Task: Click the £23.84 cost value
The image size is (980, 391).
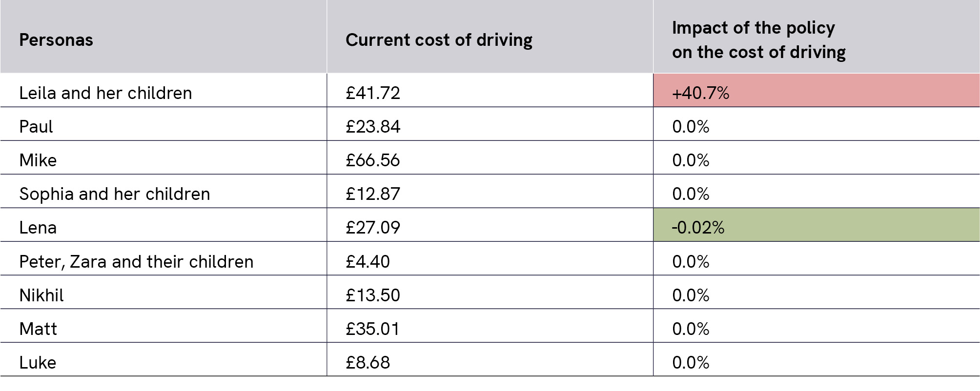Action: [x=373, y=126]
